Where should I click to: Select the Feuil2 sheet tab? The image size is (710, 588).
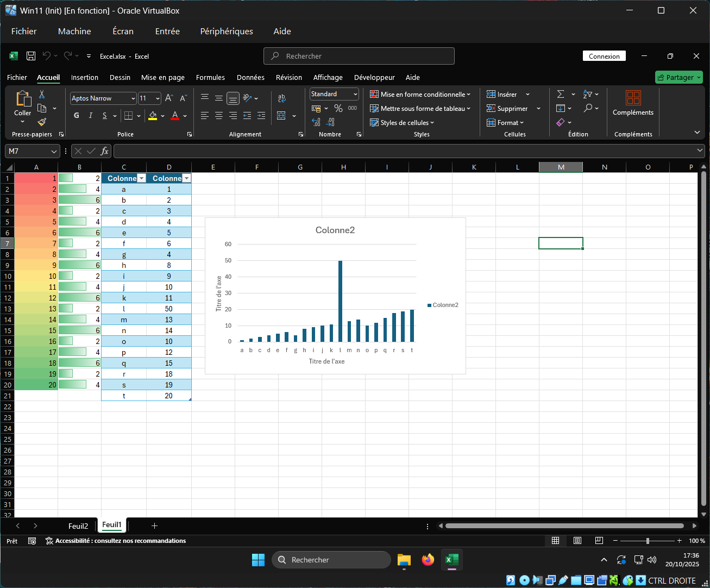pyautogui.click(x=78, y=526)
